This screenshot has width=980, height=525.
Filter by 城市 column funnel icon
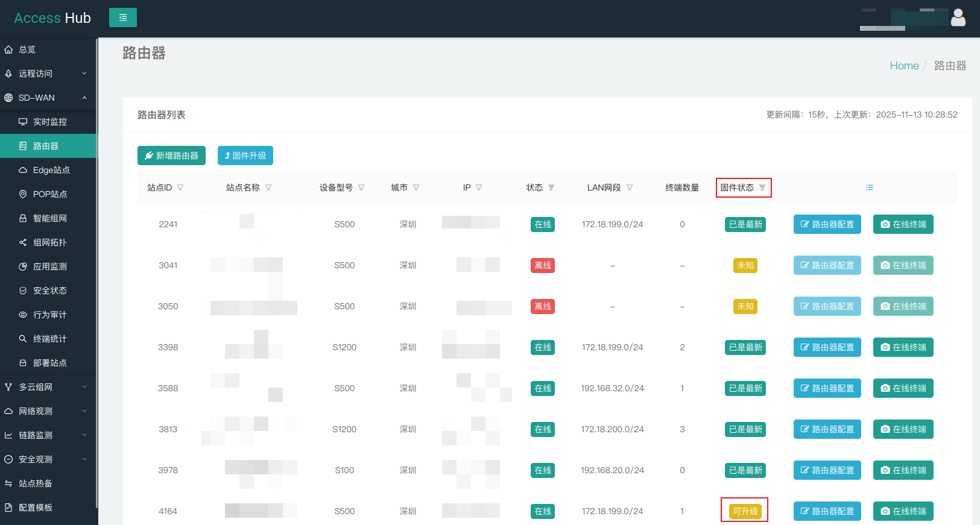pyautogui.click(x=416, y=187)
